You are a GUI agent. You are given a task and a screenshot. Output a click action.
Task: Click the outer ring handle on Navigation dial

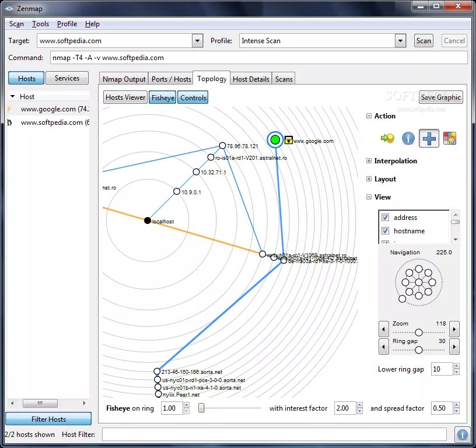click(x=402, y=299)
